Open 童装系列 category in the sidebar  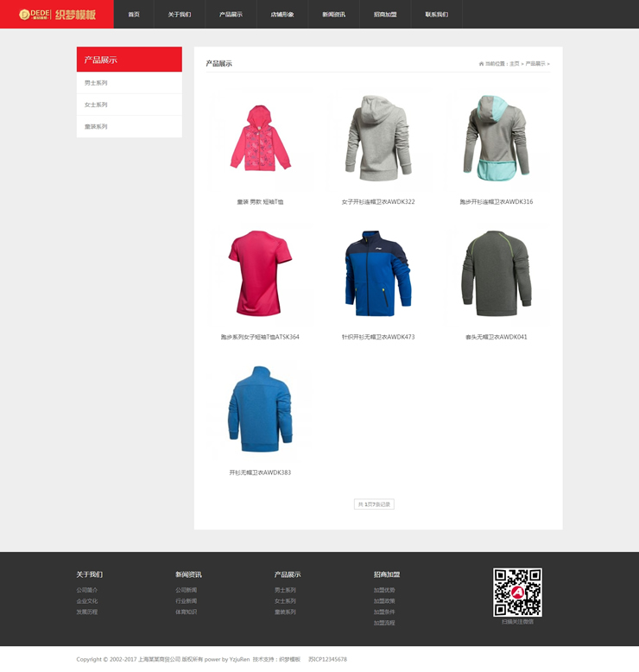pos(96,127)
